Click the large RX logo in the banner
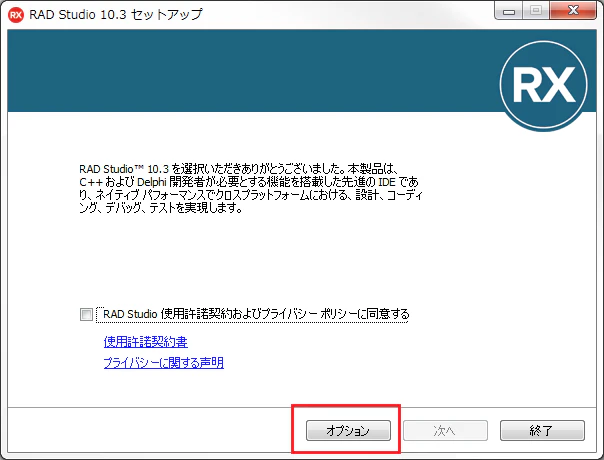The width and height of the screenshot is (604, 460). [x=544, y=85]
